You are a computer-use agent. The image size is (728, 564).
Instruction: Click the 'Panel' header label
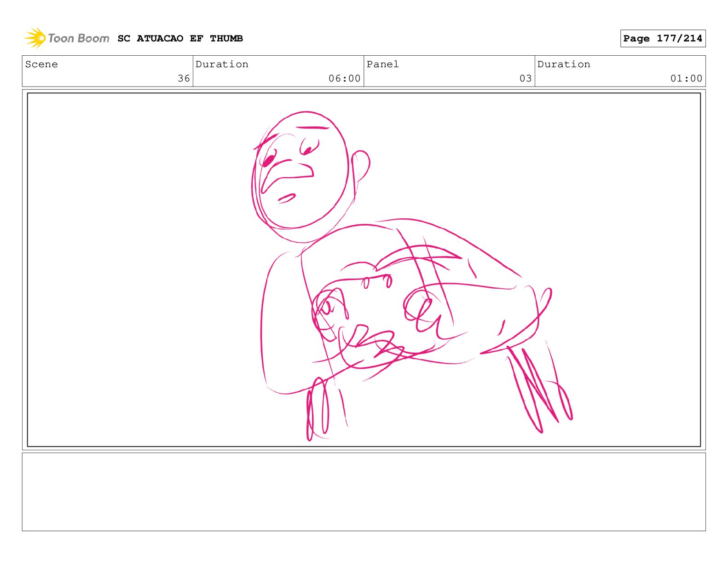(382, 64)
